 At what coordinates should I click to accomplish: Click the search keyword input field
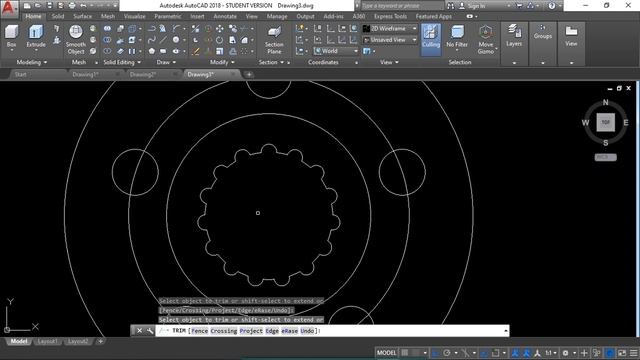coord(402,6)
